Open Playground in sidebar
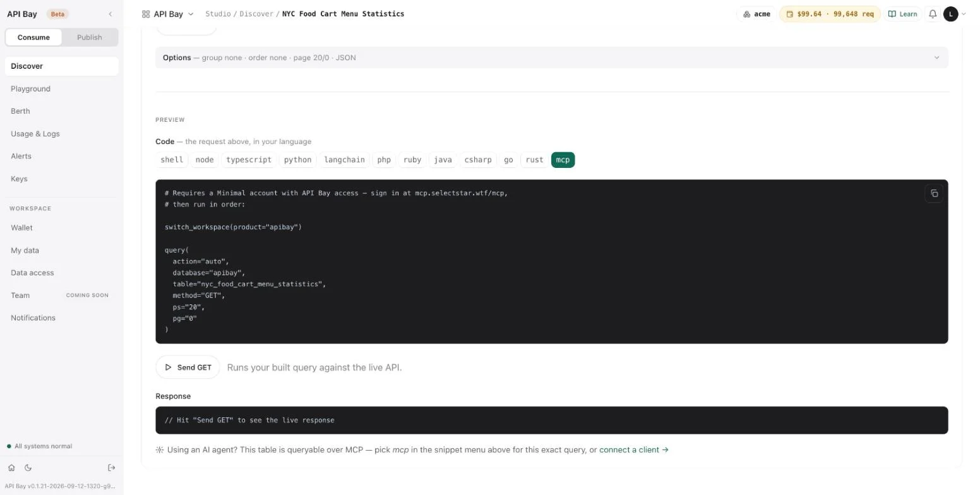980x495 pixels. (61, 89)
